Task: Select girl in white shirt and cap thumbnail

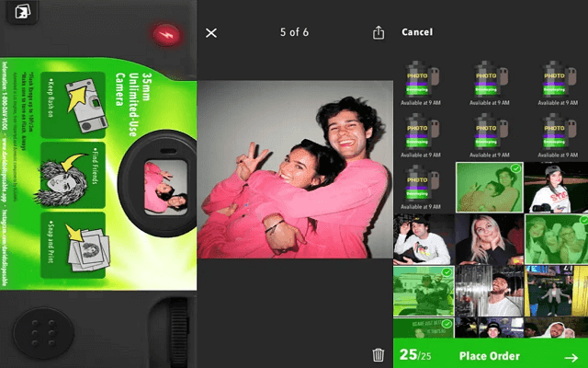Action: [x=555, y=187]
